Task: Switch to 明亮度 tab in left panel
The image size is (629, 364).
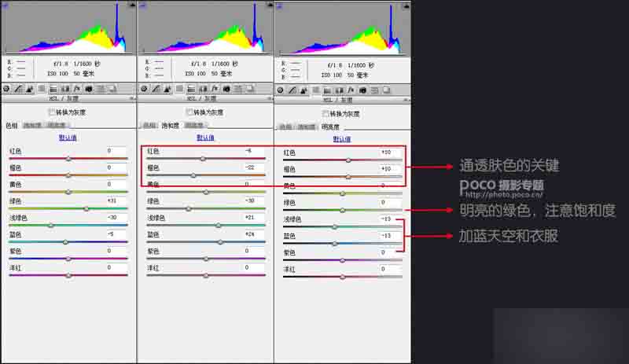Action: coord(57,125)
